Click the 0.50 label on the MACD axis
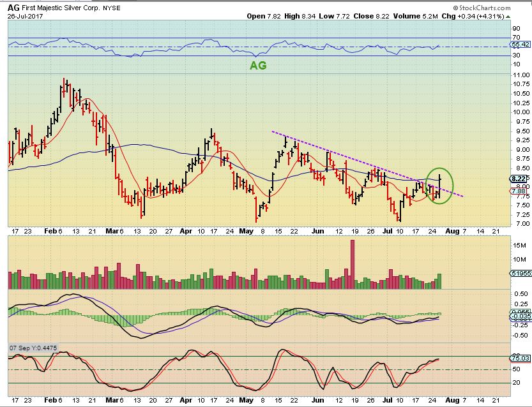Screen dimensions: 532x407 pos(522,294)
